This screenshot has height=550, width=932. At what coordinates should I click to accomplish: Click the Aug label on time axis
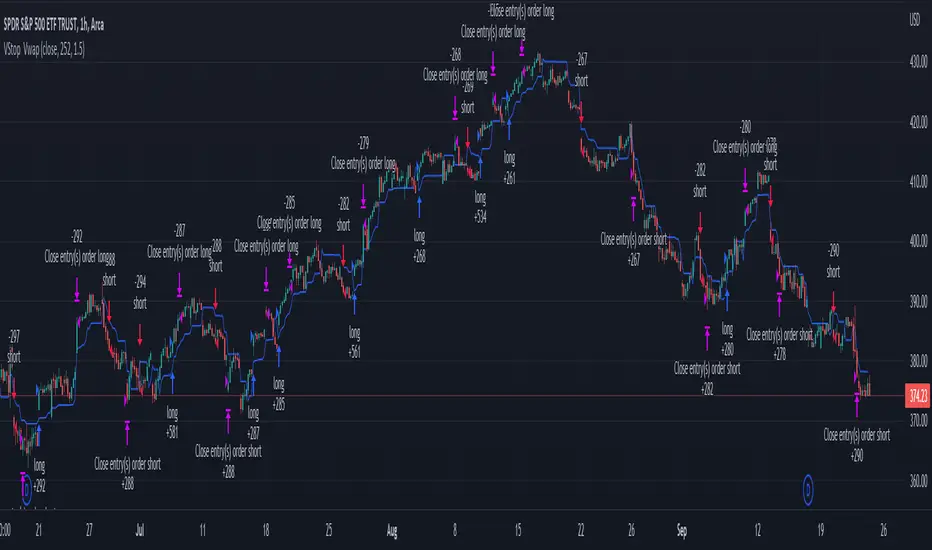click(392, 530)
